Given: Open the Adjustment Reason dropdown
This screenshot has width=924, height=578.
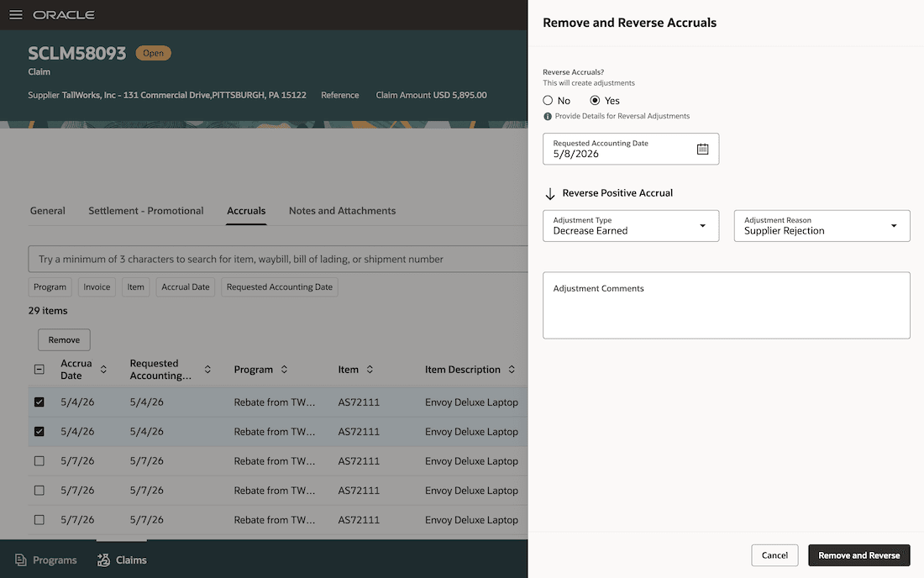Looking at the screenshot, I should tap(822, 226).
